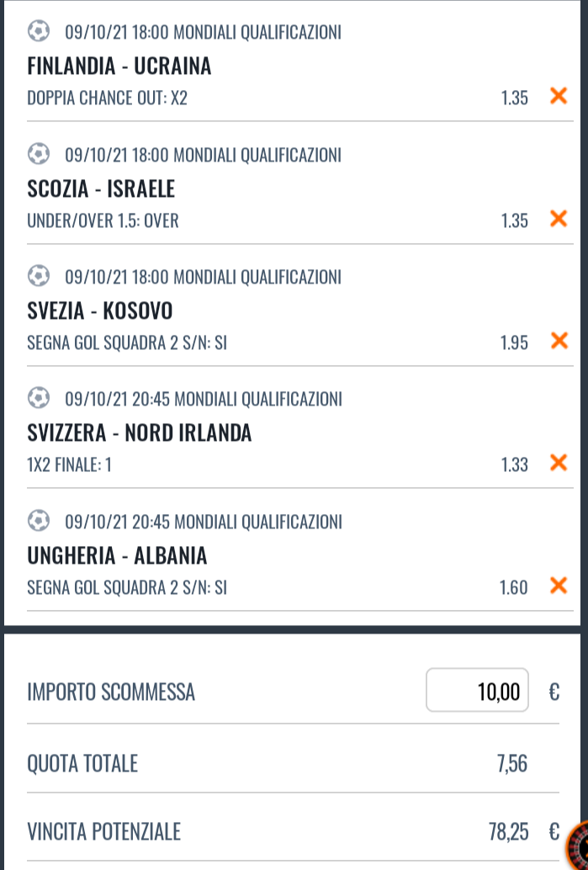Click soccer ball icon for Ungheria match
This screenshot has width=588, height=870.
(x=39, y=521)
